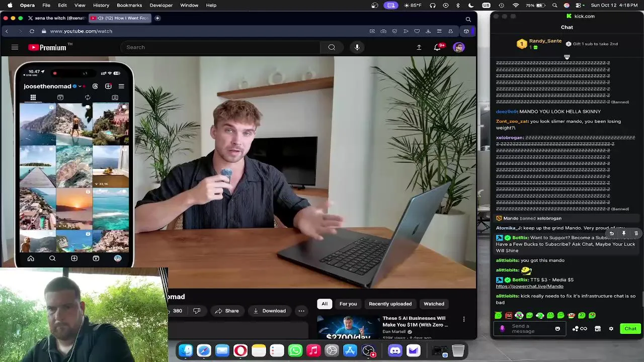The image size is (644, 362).
Task: Select the For you filter chip
Action: (348, 304)
